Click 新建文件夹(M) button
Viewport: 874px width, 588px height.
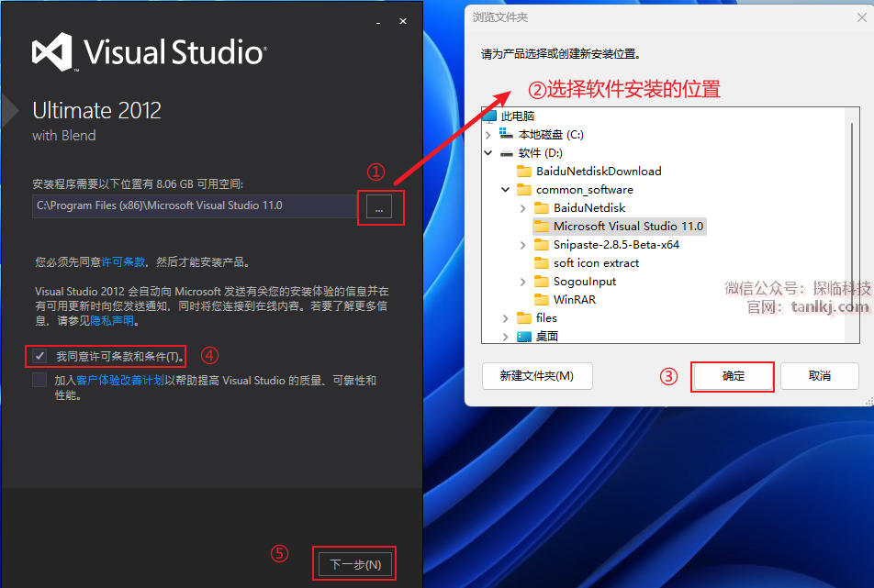(x=537, y=376)
